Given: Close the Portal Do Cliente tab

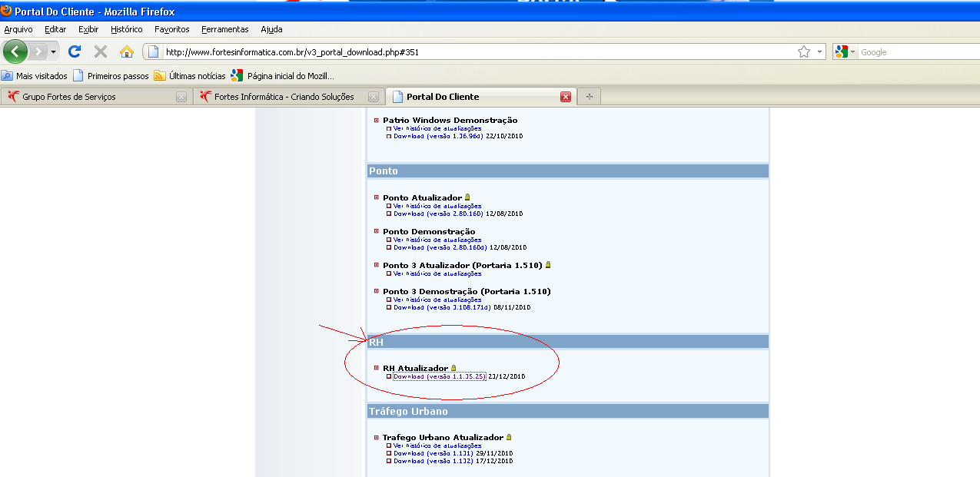Looking at the screenshot, I should click(x=566, y=97).
